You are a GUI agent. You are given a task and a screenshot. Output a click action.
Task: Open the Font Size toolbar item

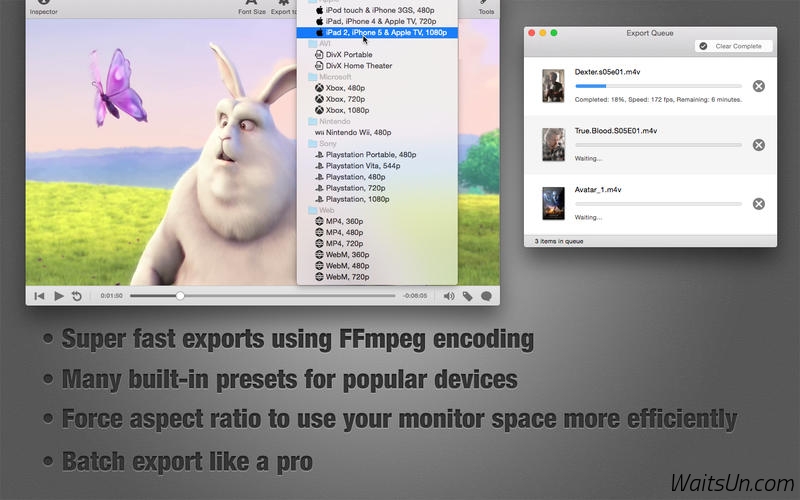252,7
